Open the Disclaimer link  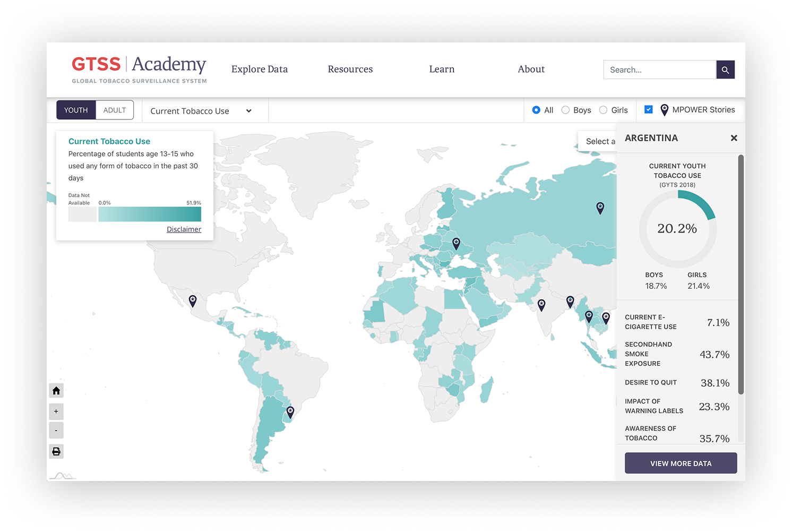184,229
